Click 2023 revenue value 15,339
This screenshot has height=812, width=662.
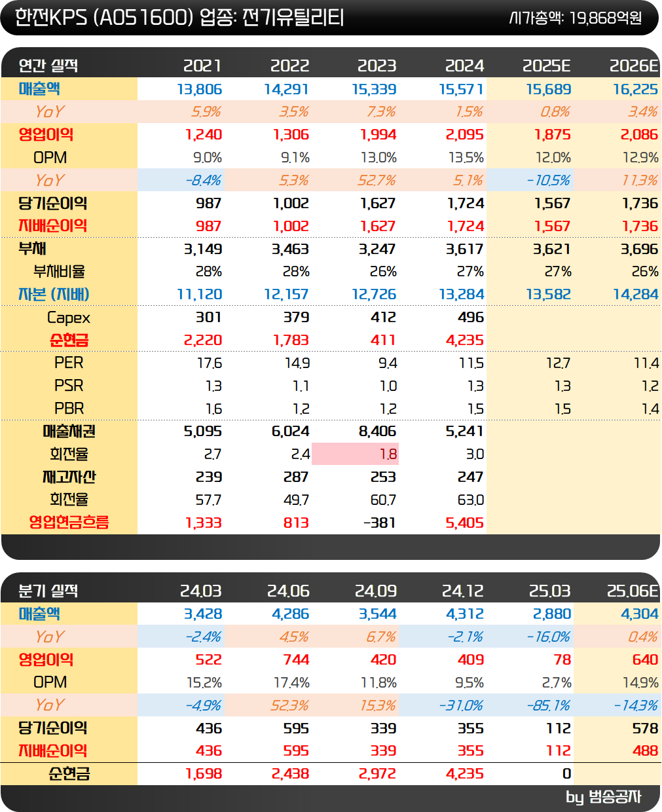[374, 89]
